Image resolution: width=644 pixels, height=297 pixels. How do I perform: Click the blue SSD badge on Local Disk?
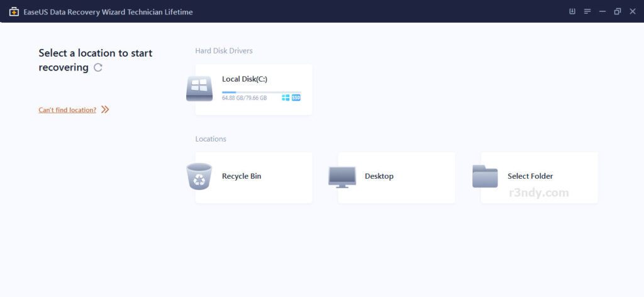pos(296,98)
